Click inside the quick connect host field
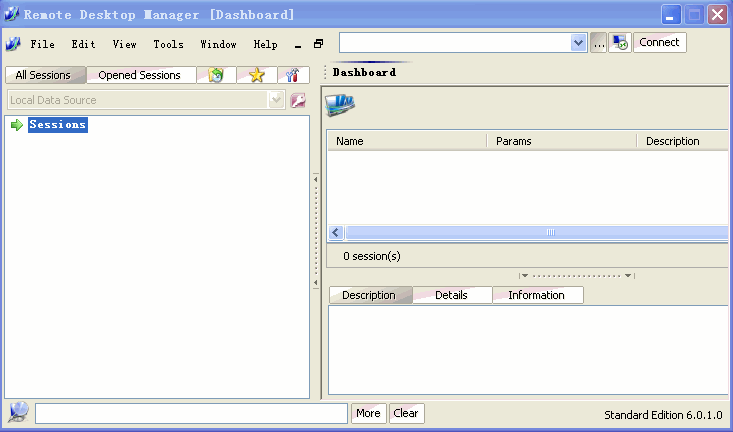Viewport: 733px width, 432px height. pyautogui.click(x=455, y=43)
